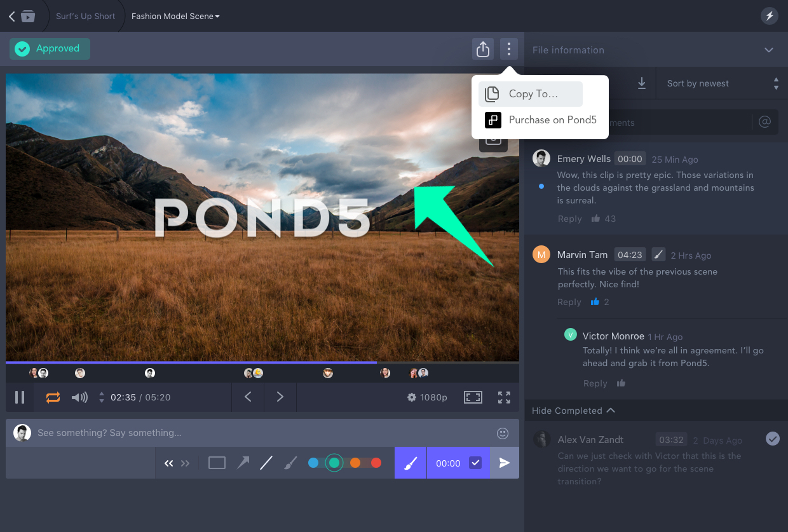788x532 pixels.
Task: Reply to Victor Monroe's comment
Action: [x=595, y=383]
